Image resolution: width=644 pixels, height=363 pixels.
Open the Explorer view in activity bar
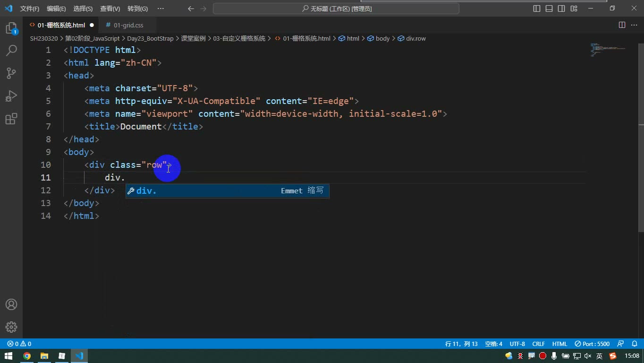click(x=11, y=28)
